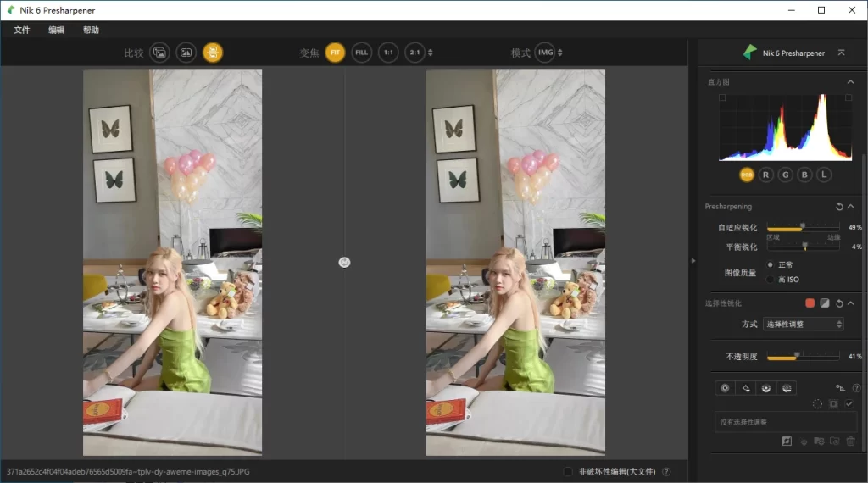Open the help question mark in selective panel

856,387
